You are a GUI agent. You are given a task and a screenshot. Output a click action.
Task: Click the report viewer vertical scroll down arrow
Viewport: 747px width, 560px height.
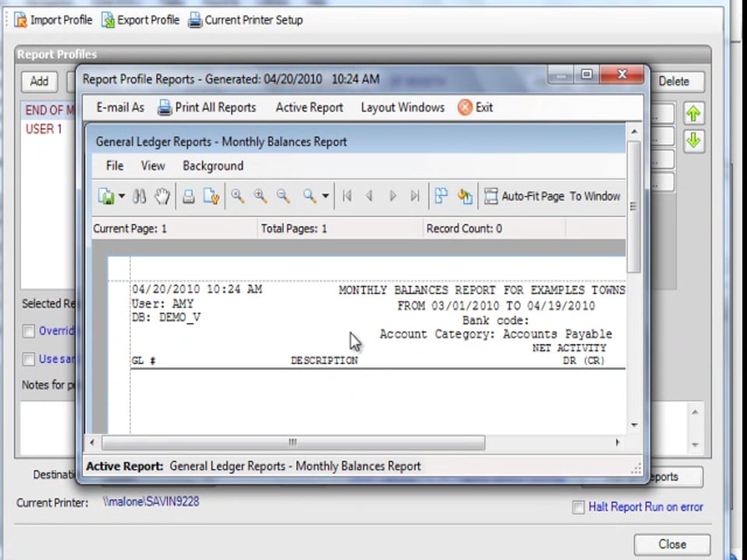(633, 425)
